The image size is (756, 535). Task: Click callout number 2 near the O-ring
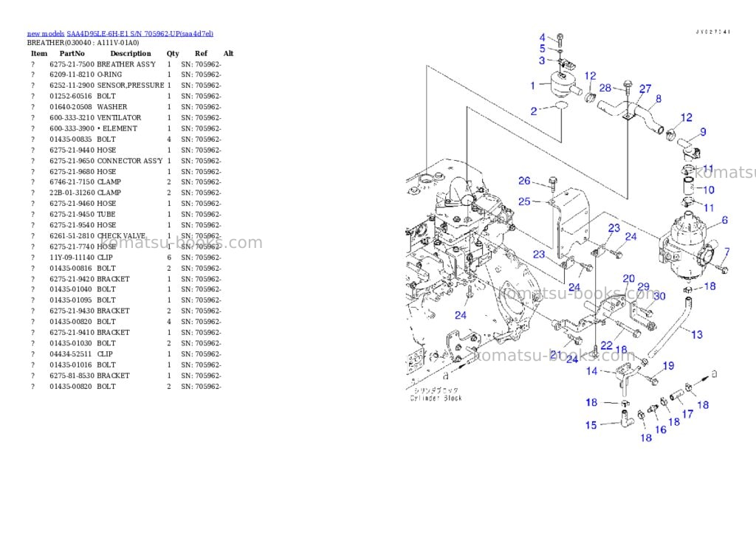pos(534,111)
